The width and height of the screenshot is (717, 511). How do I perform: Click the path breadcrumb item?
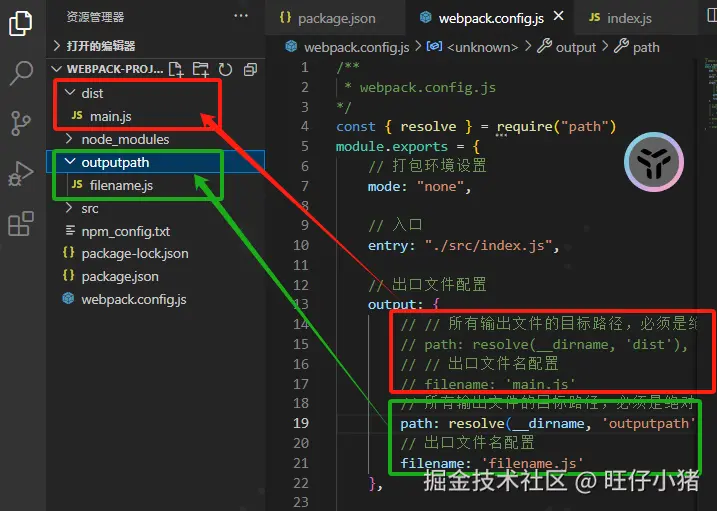click(637, 47)
